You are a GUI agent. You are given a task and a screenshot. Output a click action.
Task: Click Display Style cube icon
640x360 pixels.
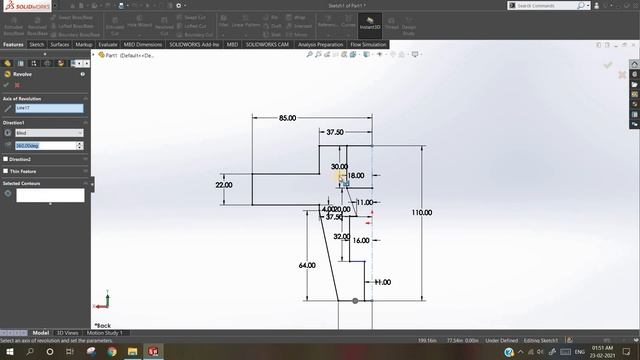pos(367,54)
